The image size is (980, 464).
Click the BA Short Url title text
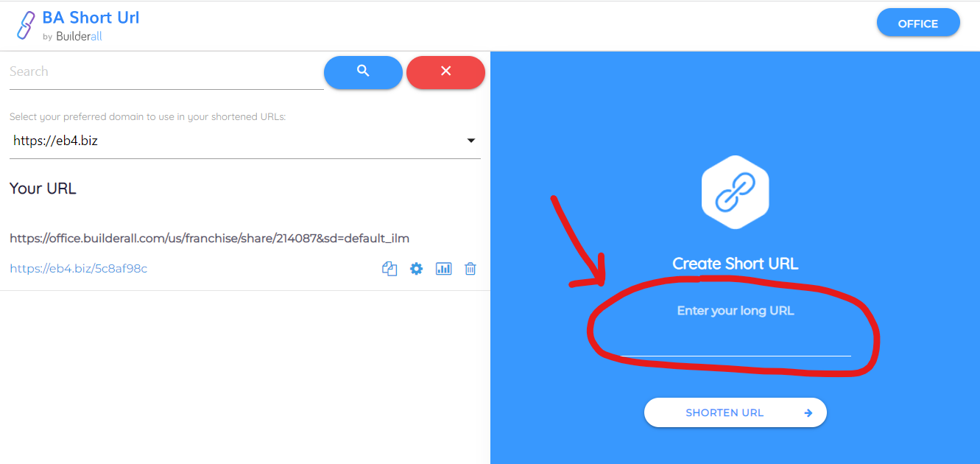91,18
